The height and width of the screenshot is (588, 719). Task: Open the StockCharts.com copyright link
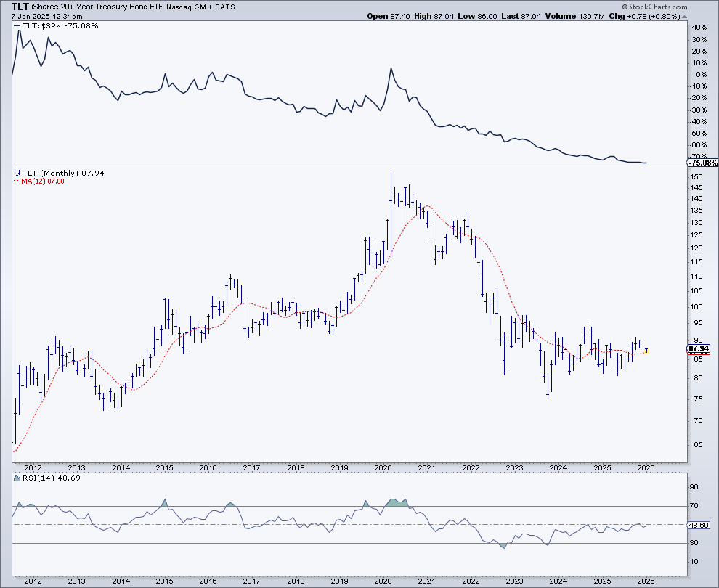(x=655, y=7)
